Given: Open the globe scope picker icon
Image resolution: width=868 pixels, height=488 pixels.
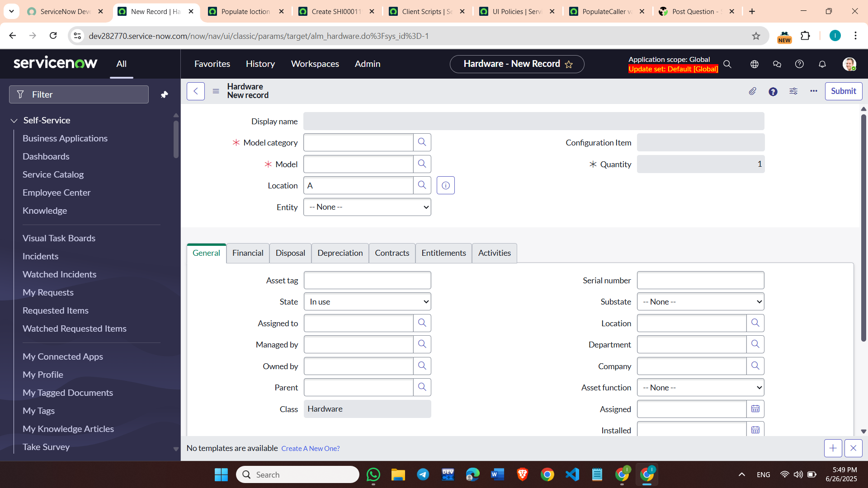Looking at the screenshot, I should 755,64.
